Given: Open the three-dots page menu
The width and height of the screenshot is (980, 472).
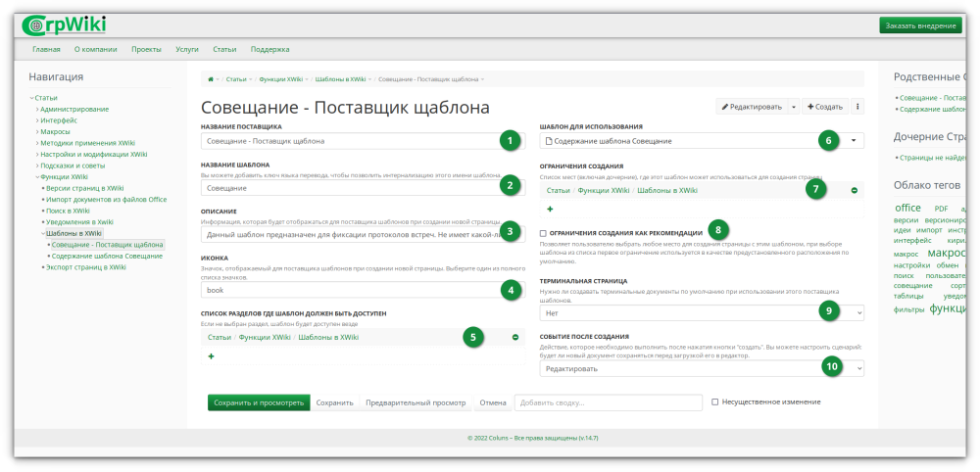Looking at the screenshot, I should [x=857, y=107].
